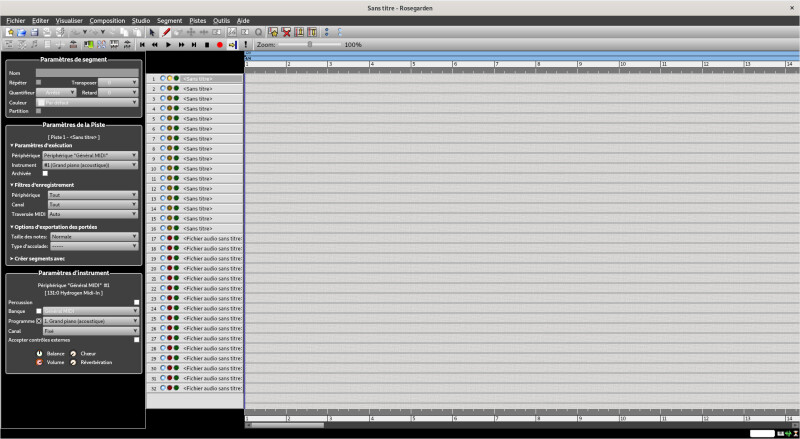Arm audio track 17 for recording (red LED)
800x439 pixels.
(x=169, y=238)
